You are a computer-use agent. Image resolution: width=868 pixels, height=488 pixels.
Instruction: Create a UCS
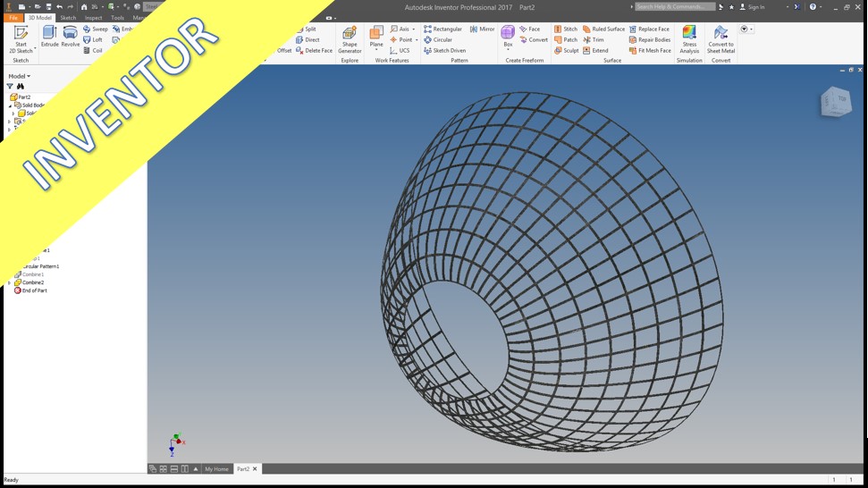[400, 50]
